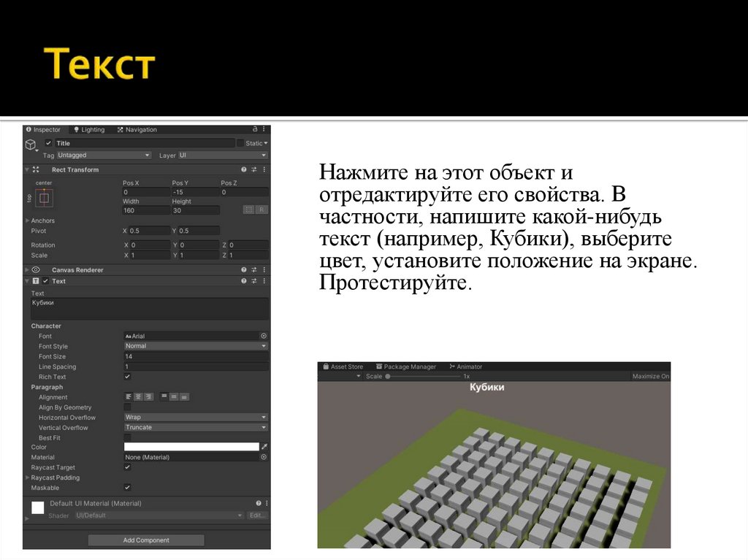748x560 pixels.
Task: Switch to the Navigation tab
Action: [x=137, y=130]
